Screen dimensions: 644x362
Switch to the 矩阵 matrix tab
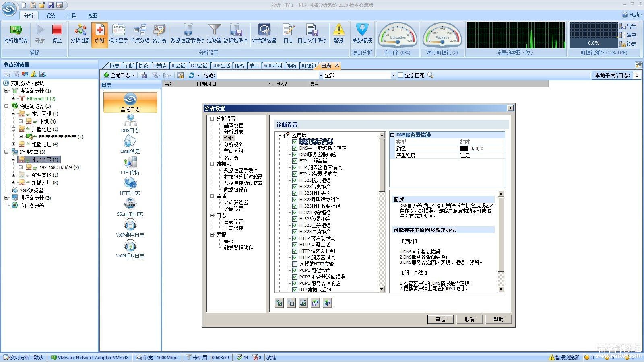tap(292, 66)
